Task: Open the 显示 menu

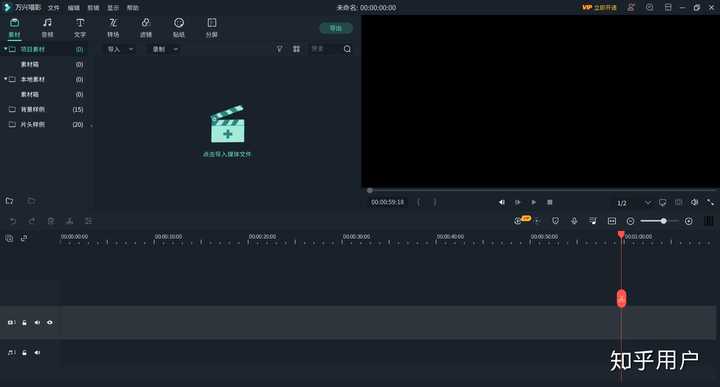Action: pyautogui.click(x=113, y=8)
